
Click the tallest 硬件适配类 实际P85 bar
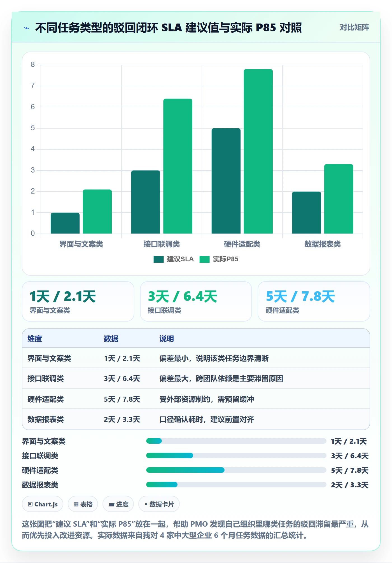point(258,151)
